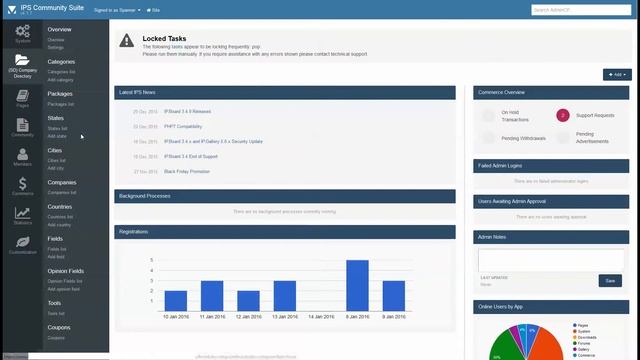
Task: Open the Pages app icon
Action: pyautogui.click(x=22, y=96)
